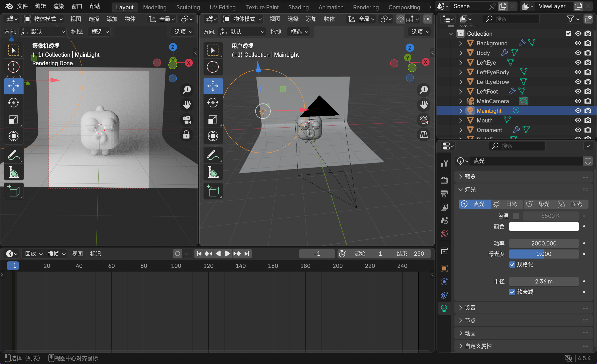Select the Rotate tool in right viewport
Image resolution: width=597 pixels, height=364 pixels.
(x=213, y=103)
